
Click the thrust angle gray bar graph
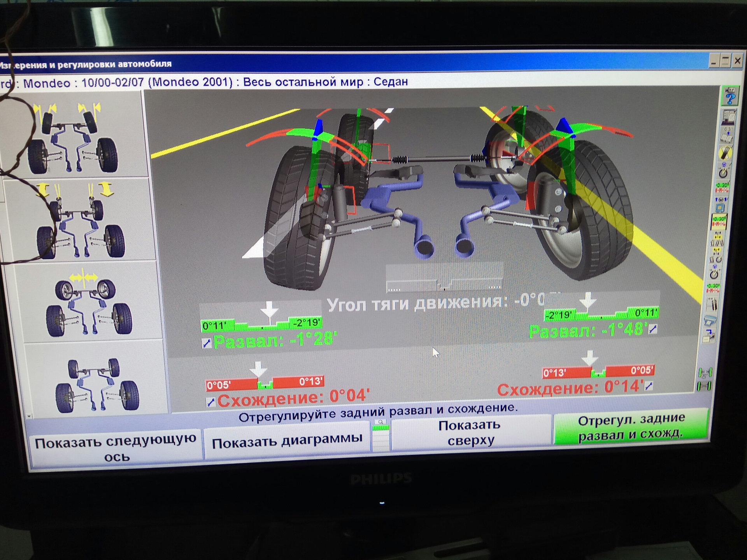coord(444,278)
